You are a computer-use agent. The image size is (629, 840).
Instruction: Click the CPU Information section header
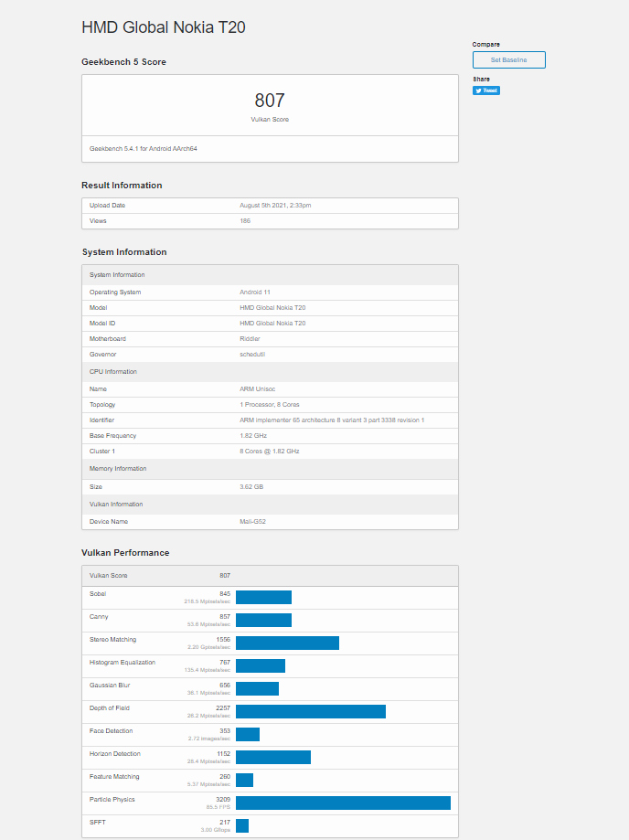point(113,372)
